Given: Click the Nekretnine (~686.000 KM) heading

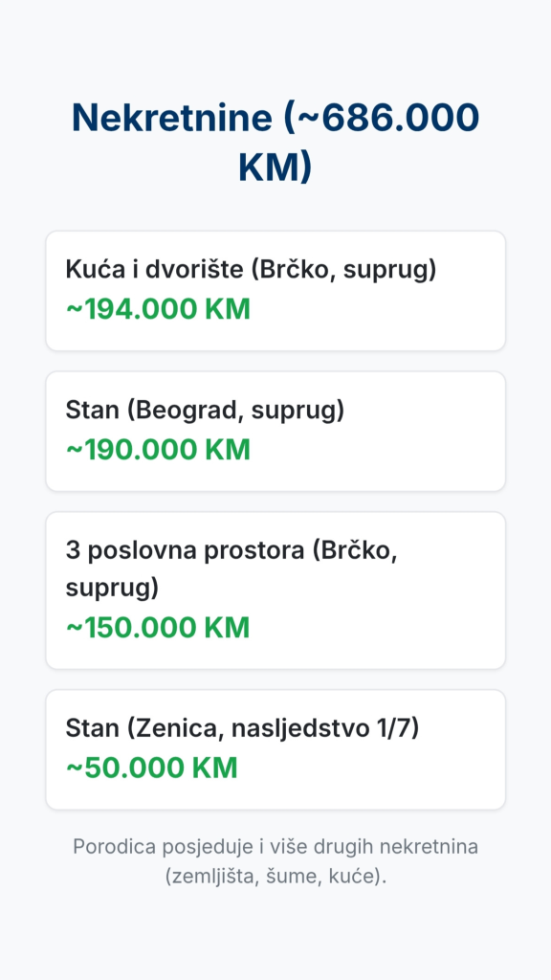Looking at the screenshot, I should pyautogui.click(x=275, y=143).
